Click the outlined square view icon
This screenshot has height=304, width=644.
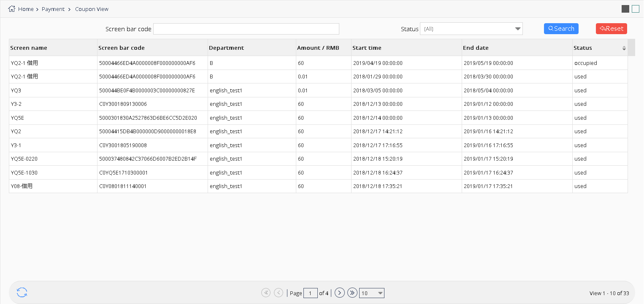(x=636, y=9)
